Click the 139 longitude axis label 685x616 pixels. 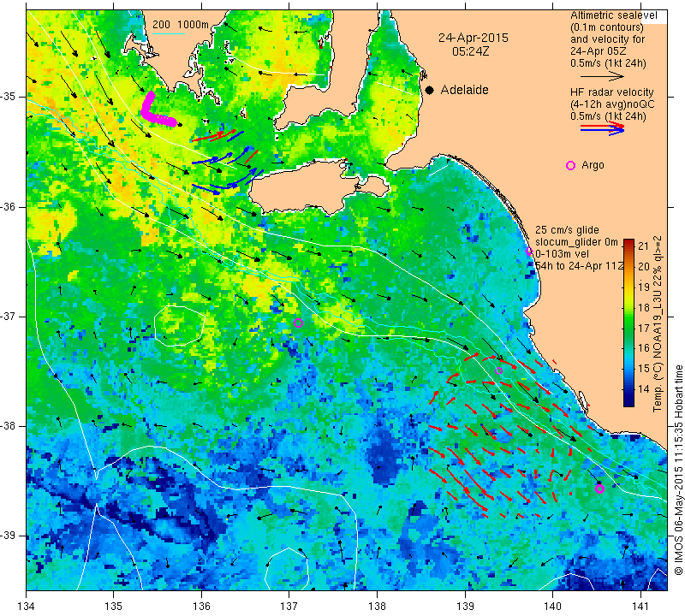click(x=465, y=606)
